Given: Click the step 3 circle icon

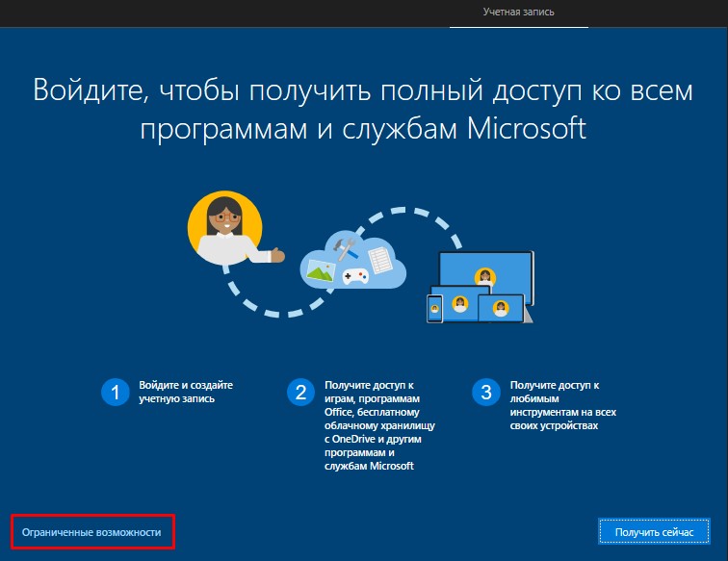Looking at the screenshot, I should pos(485,392).
